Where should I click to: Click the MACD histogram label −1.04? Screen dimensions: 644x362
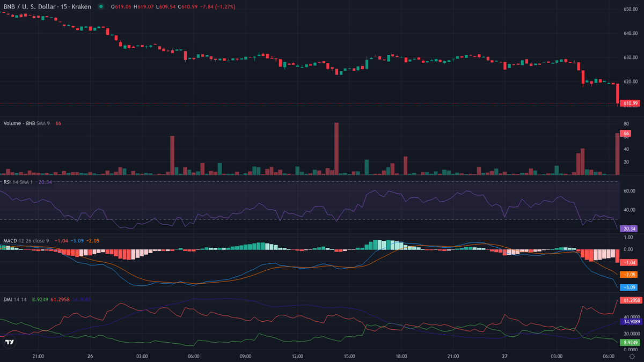[x=629, y=262]
